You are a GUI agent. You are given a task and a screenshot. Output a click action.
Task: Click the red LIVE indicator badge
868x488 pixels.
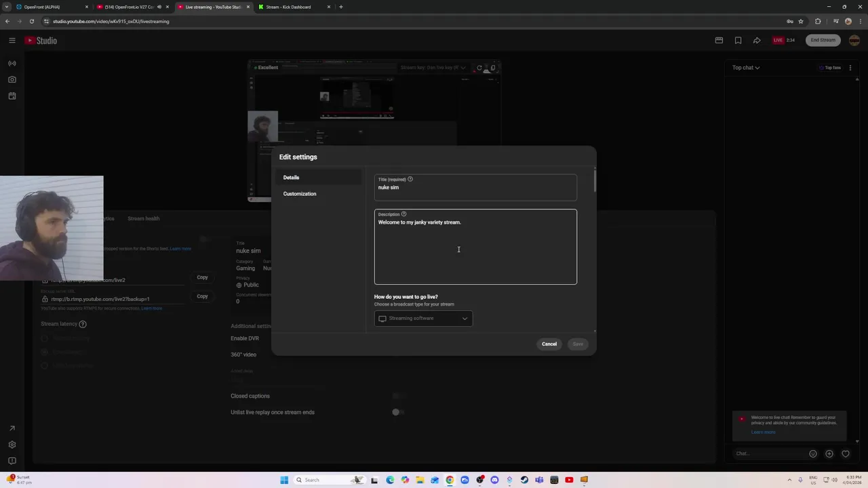[778, 40]
